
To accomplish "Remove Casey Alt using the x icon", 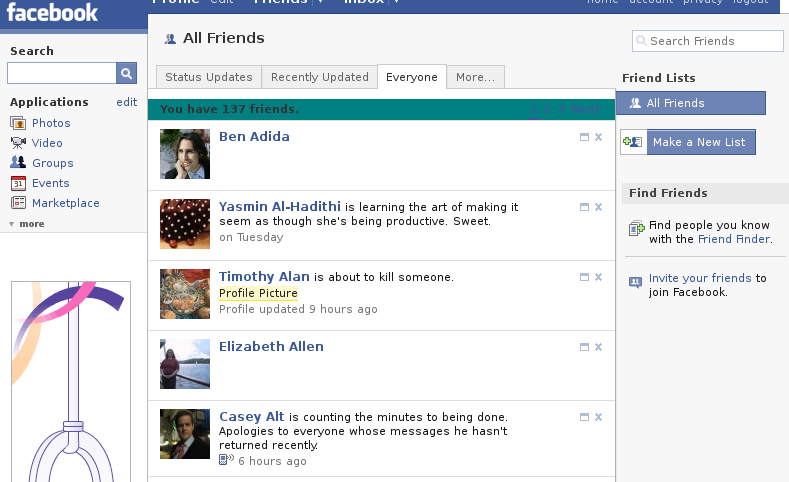I will coord(598,417).
